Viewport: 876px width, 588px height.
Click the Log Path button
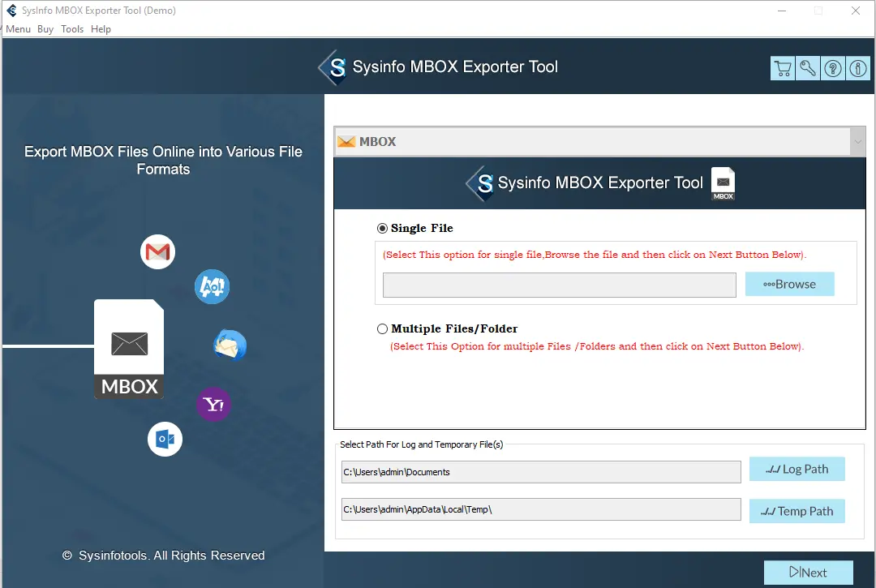pyautogui.click(x=797, y=469)
